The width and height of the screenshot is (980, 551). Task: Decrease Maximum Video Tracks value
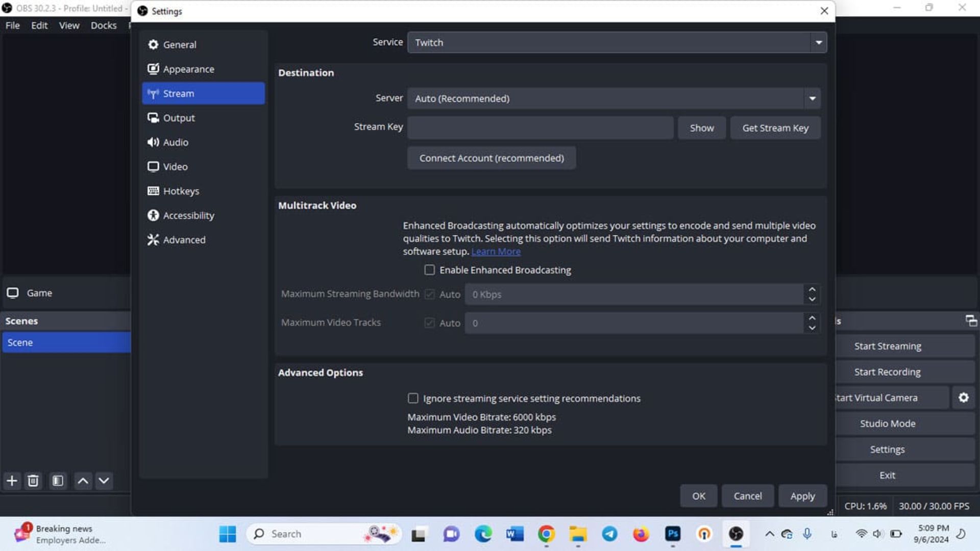coord(812,328)
